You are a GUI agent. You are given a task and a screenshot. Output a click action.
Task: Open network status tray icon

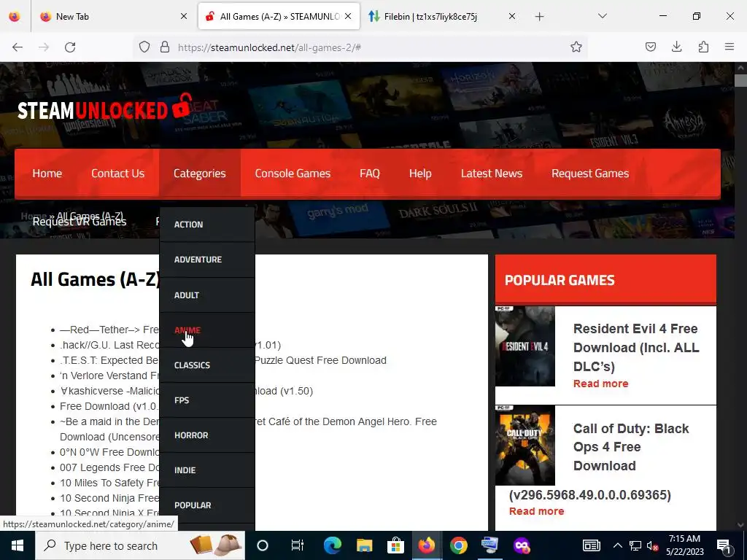point(635,545)
